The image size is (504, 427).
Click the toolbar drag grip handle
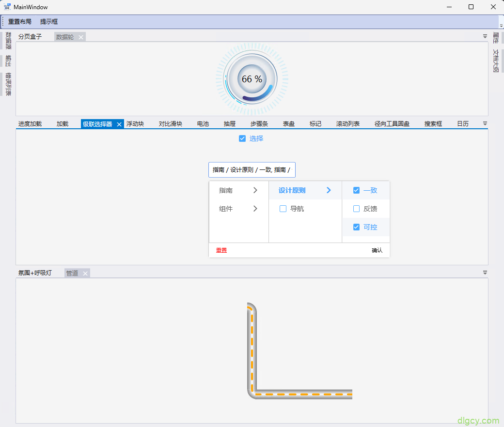[x=3, y=22]
